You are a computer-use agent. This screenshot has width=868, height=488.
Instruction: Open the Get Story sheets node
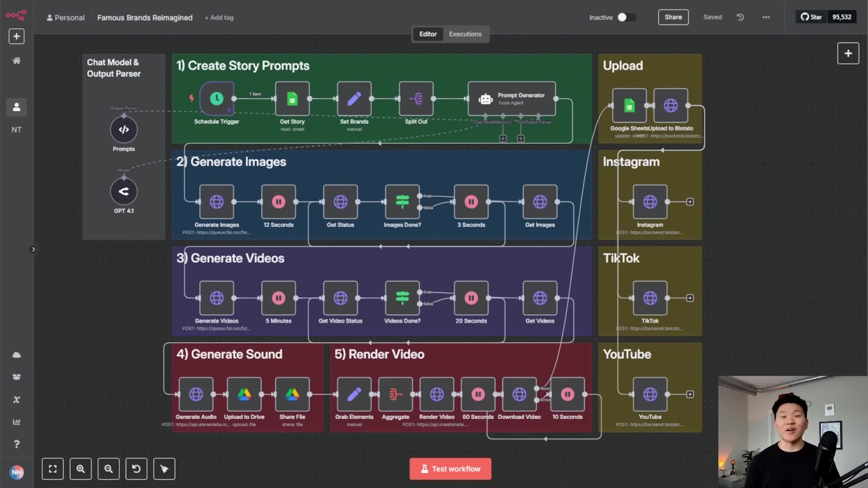[292, 99]
